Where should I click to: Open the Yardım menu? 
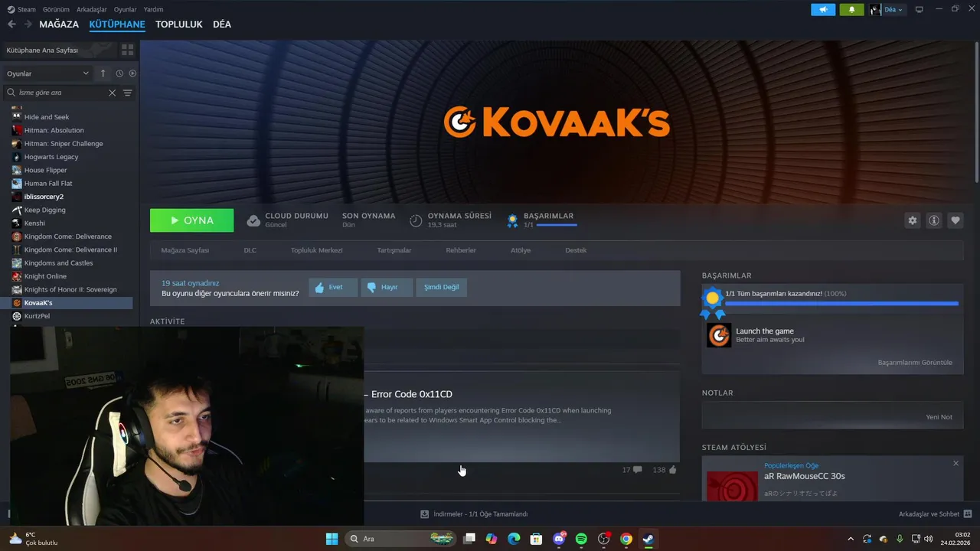[153, 9]
